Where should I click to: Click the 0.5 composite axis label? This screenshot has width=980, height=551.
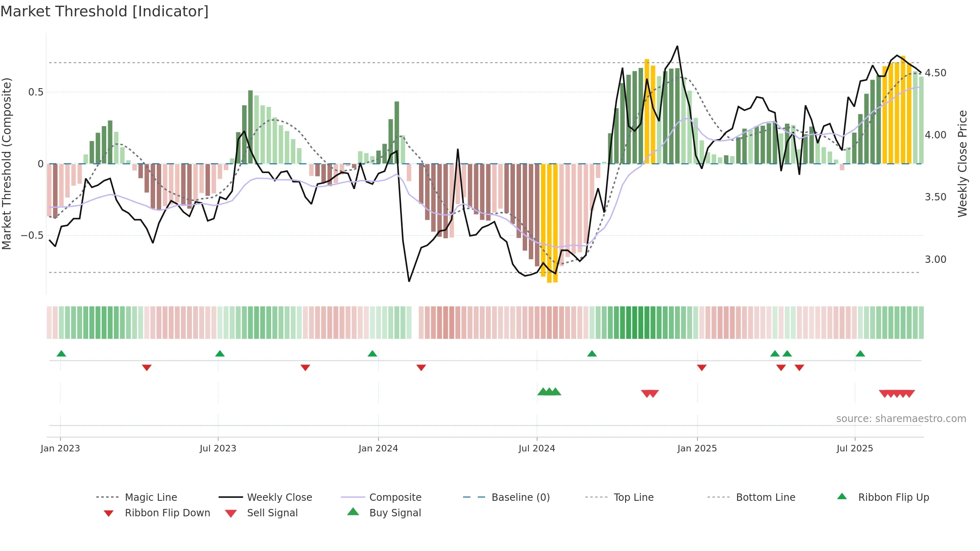pyautogui.click(x=36, y=92)
